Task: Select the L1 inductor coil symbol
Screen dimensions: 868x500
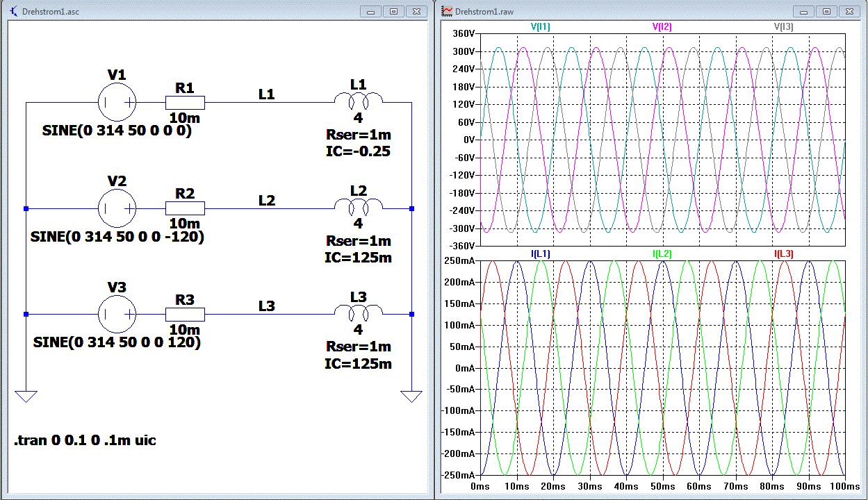Action: (358, 99)
